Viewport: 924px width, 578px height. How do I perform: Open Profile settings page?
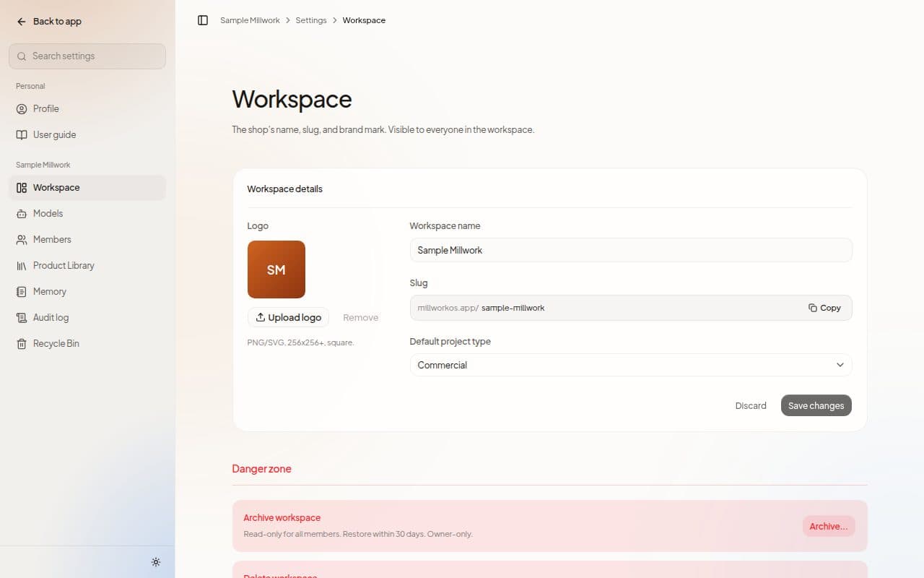(x=87, y=108)
